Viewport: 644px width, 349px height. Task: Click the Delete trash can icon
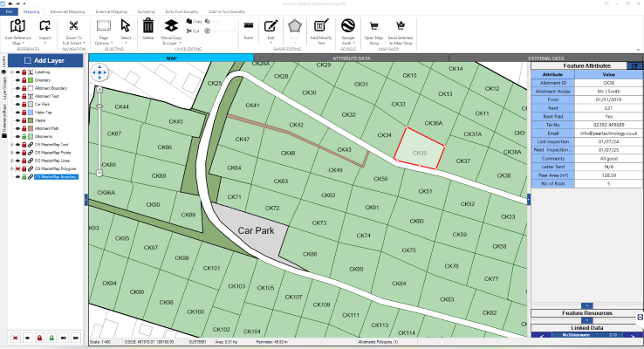[147, 26]
